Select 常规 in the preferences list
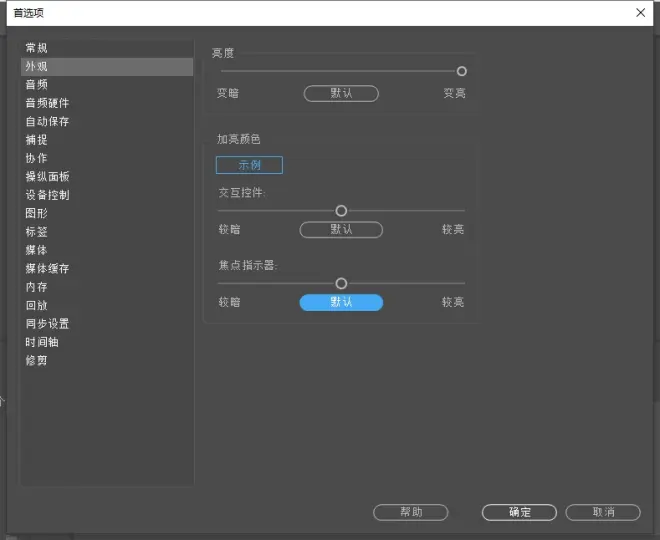This screenshot has height=540, width=660. (36, 48)
